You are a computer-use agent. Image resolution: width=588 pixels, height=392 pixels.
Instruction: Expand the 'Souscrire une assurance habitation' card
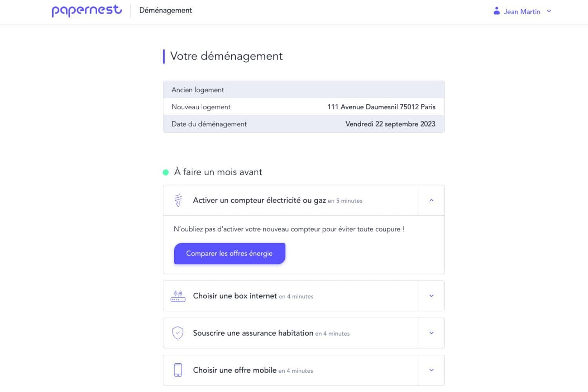431,333
